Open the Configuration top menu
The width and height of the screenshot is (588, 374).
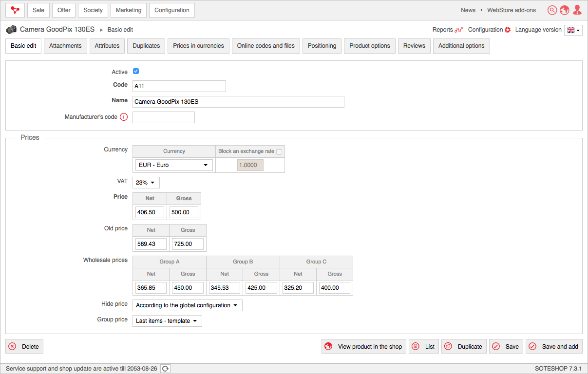pos(172,10)
